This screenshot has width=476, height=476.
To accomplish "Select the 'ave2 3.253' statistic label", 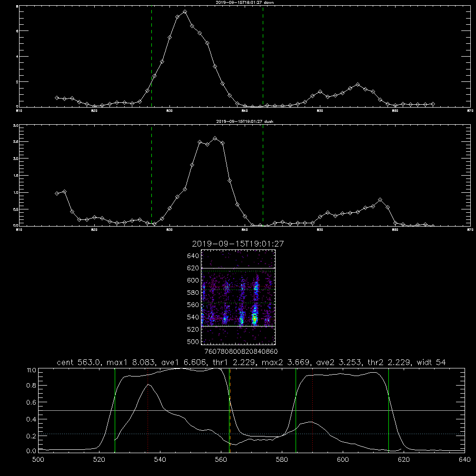I will [339, 362].
